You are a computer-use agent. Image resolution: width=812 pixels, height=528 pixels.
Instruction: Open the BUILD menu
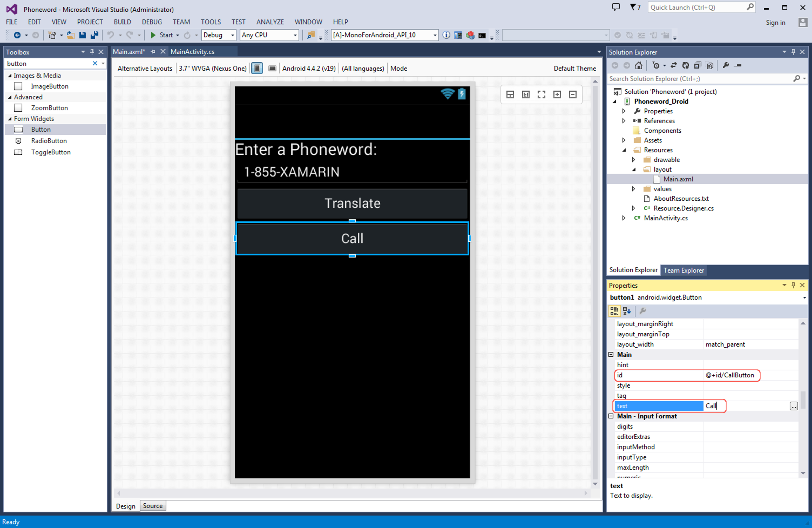click(x=122, y=22)
